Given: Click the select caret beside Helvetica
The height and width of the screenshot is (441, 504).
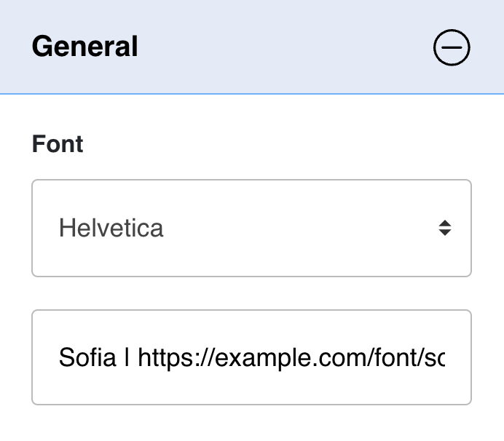Looking at the screenshot, I should [x=445, y=228].
